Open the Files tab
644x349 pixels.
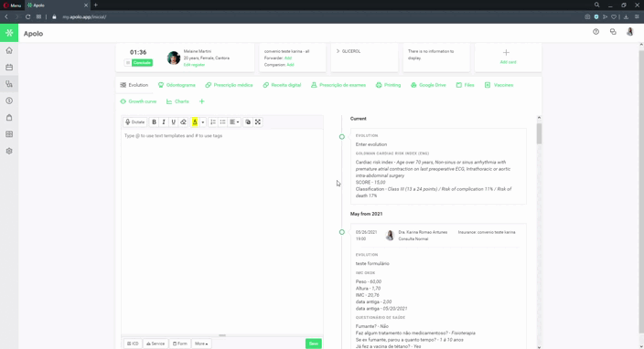(x=465, y=85)
